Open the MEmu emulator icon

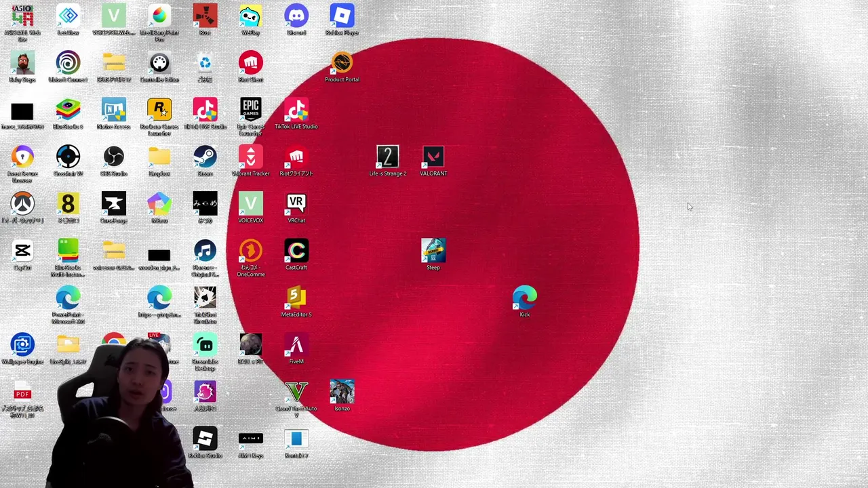[159, 204]
